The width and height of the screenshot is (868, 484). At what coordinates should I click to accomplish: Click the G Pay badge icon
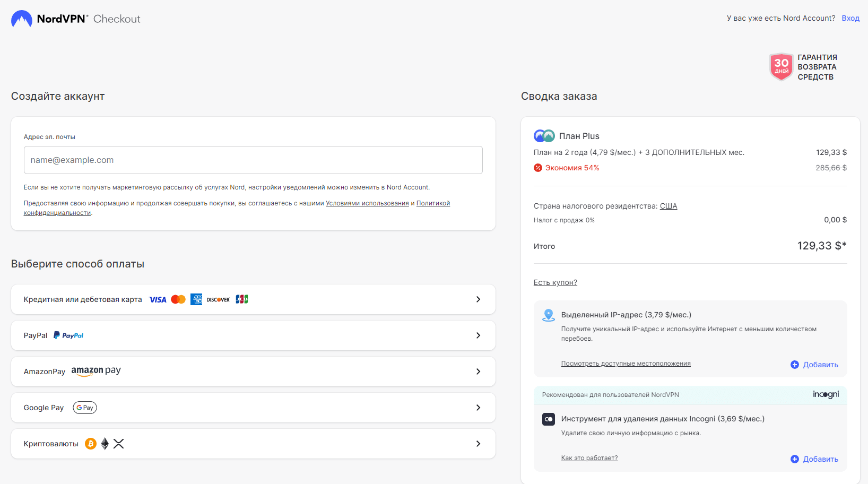(x=85, y=408)
